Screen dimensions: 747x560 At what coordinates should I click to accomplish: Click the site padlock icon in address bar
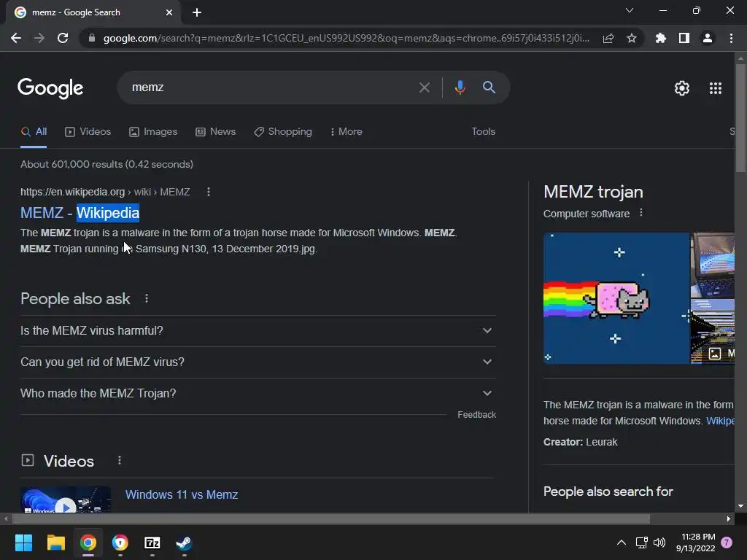(x=92, y=38)
